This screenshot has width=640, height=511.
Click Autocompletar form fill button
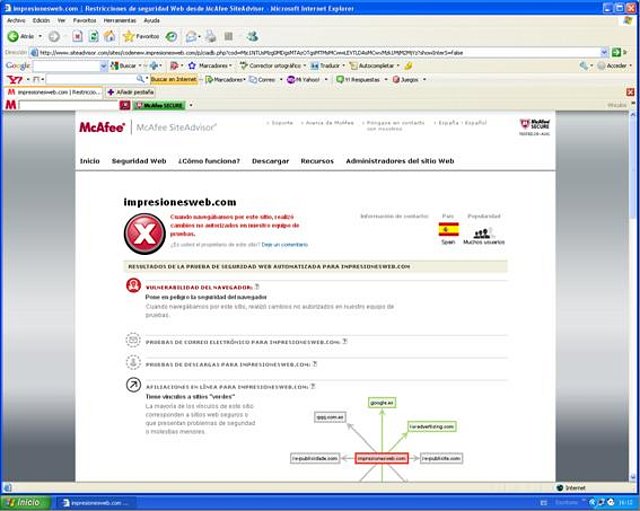(x=372, y=66)
